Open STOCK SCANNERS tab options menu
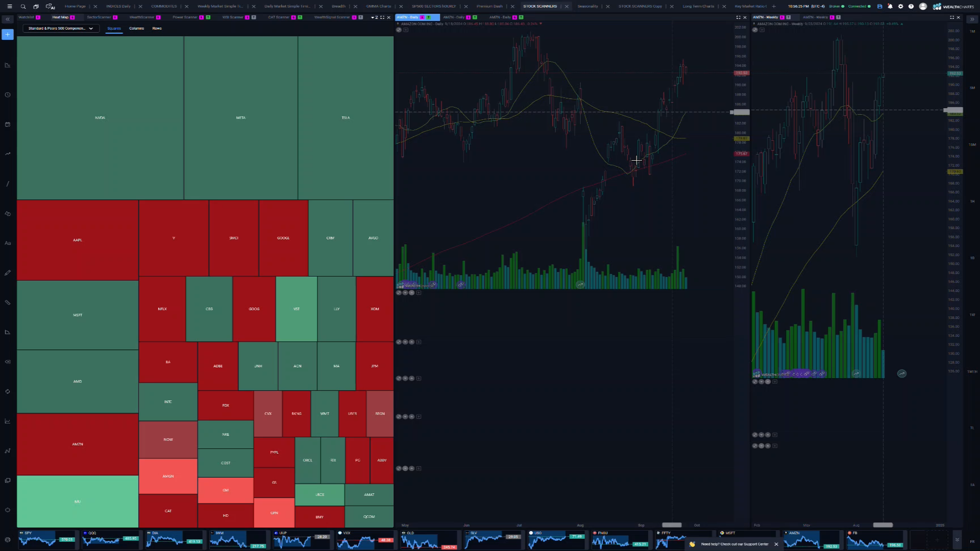This screenshot has width=980, height=551. coord(561,7)
